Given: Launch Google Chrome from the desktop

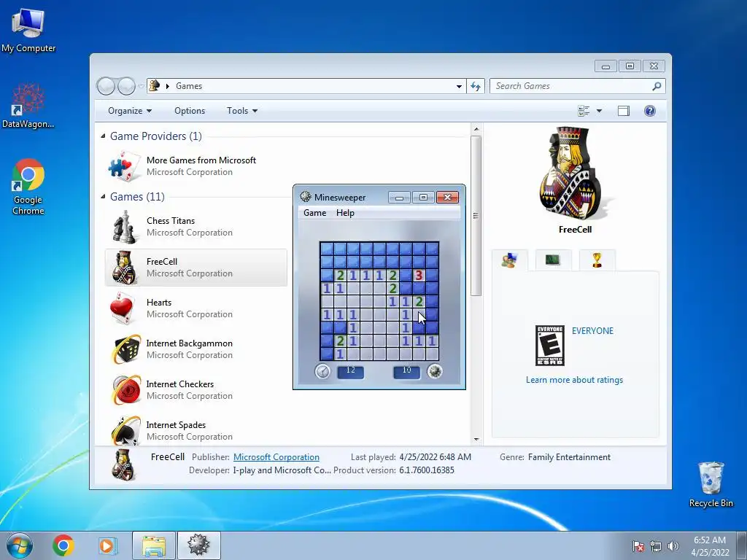Looking at the screenshot, I should (x=28, y=186).
